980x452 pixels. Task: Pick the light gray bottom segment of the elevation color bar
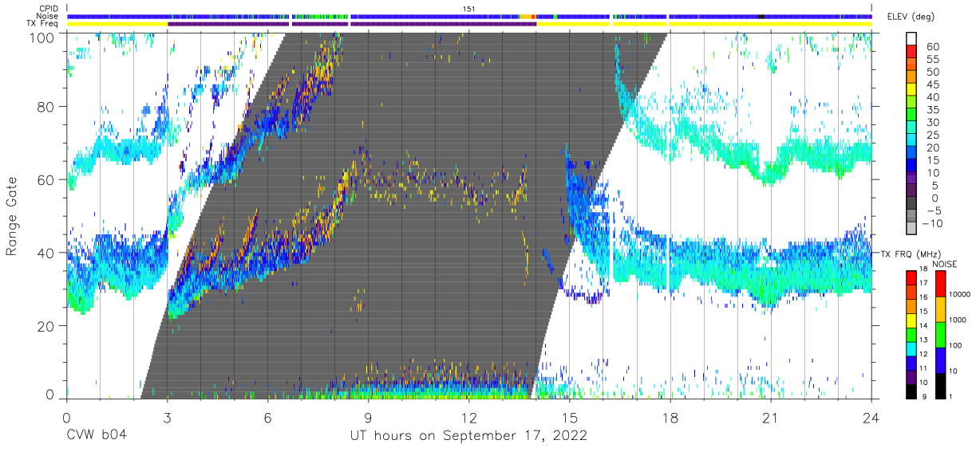pos(913,228)
